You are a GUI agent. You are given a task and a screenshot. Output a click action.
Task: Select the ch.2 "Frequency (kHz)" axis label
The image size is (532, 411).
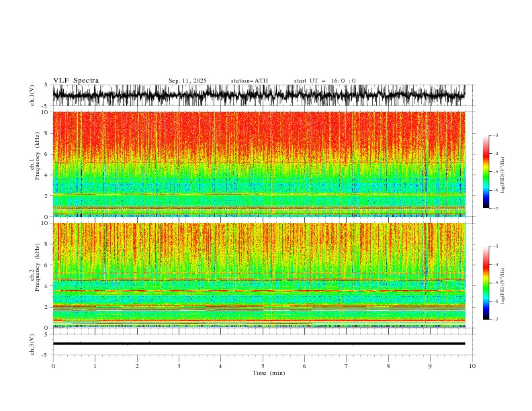(x=38, y=267)
